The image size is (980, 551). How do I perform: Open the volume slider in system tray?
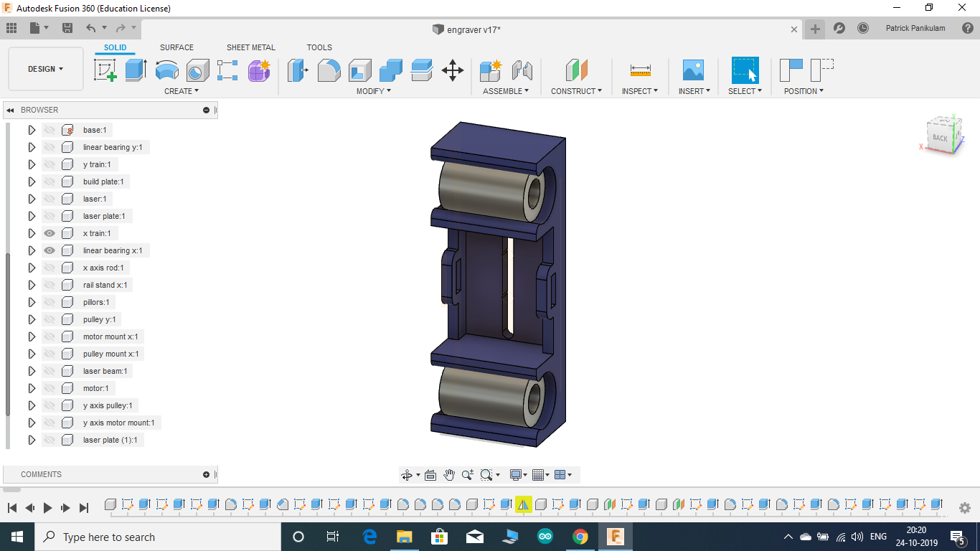[x=858, y=537]
